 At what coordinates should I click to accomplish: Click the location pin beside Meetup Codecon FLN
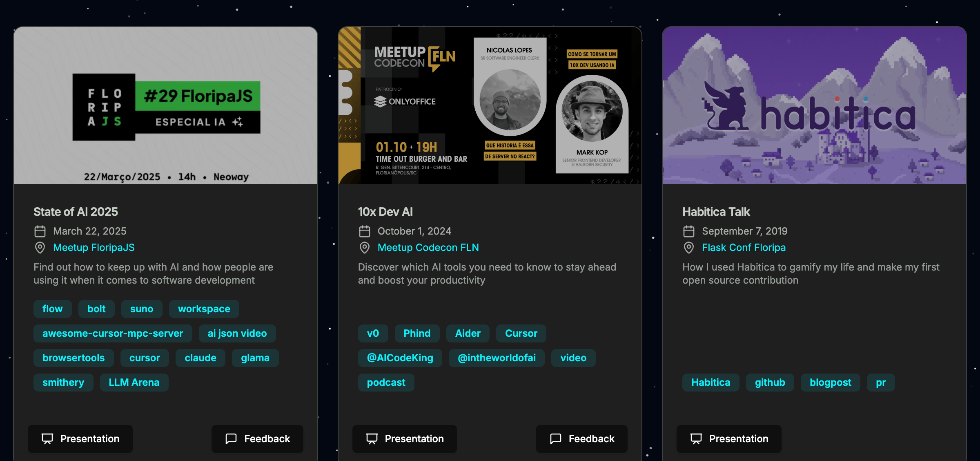click(x=364, y=248)
